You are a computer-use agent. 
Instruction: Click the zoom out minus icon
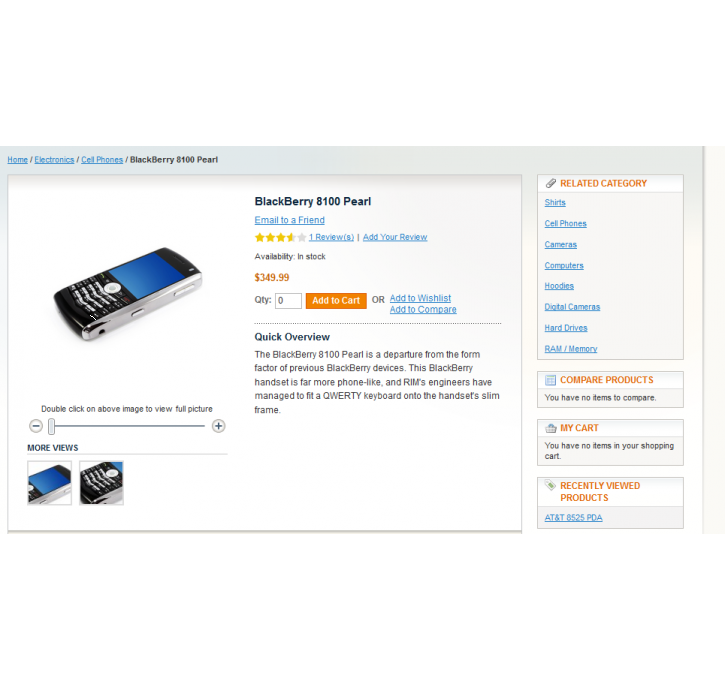36,426
